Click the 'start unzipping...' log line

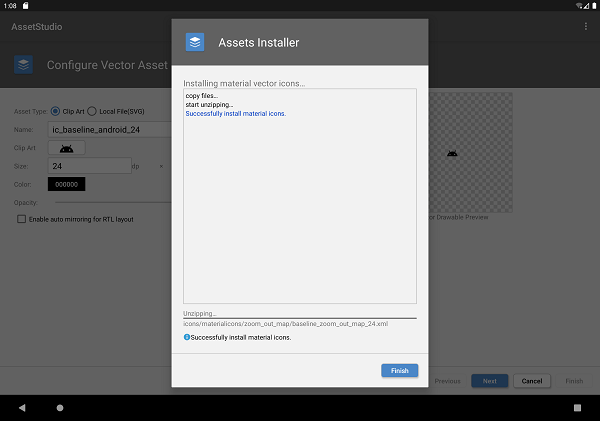coord(209,104)
